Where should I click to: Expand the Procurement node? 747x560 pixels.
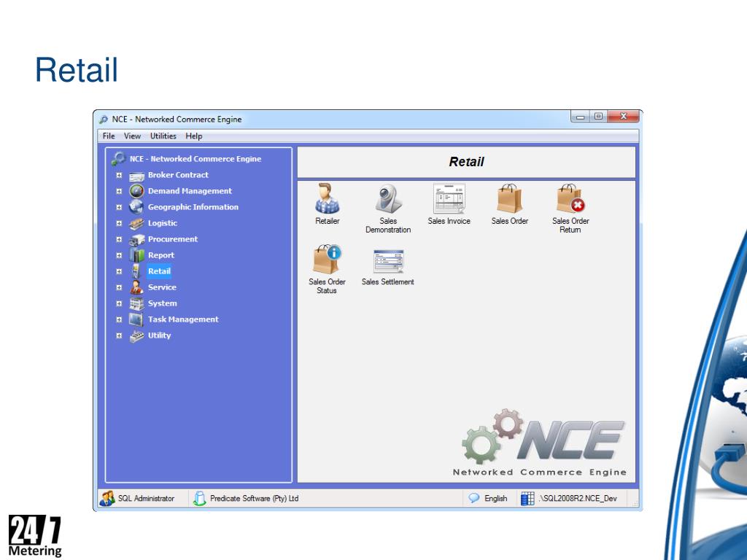pyautogui.click(x=119, y=239)
